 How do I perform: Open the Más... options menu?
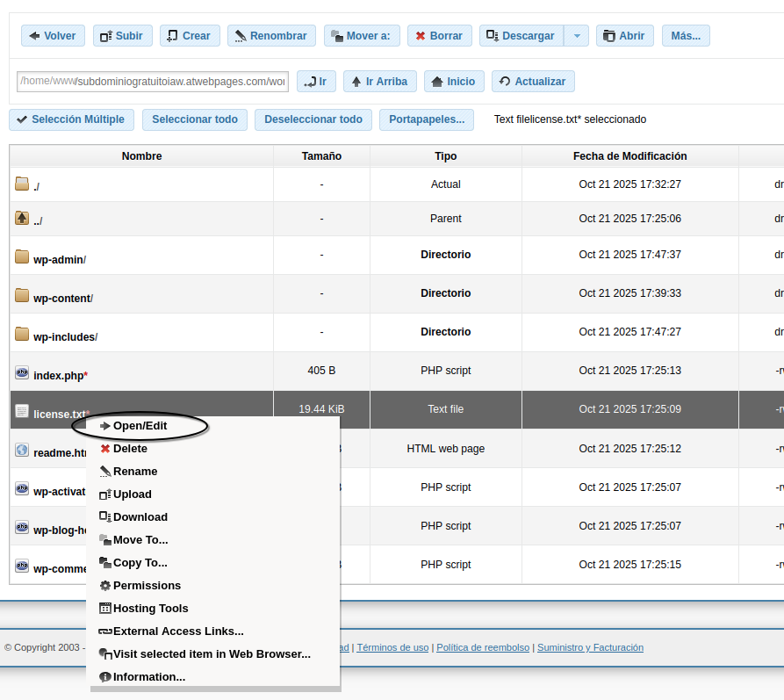tap(686, 36)
